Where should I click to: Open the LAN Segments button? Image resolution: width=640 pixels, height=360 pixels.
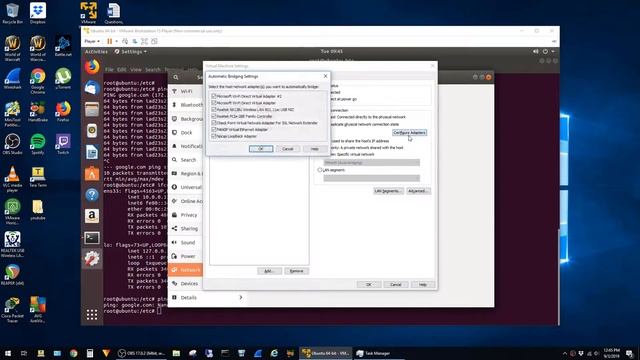[x=388, y=191]
